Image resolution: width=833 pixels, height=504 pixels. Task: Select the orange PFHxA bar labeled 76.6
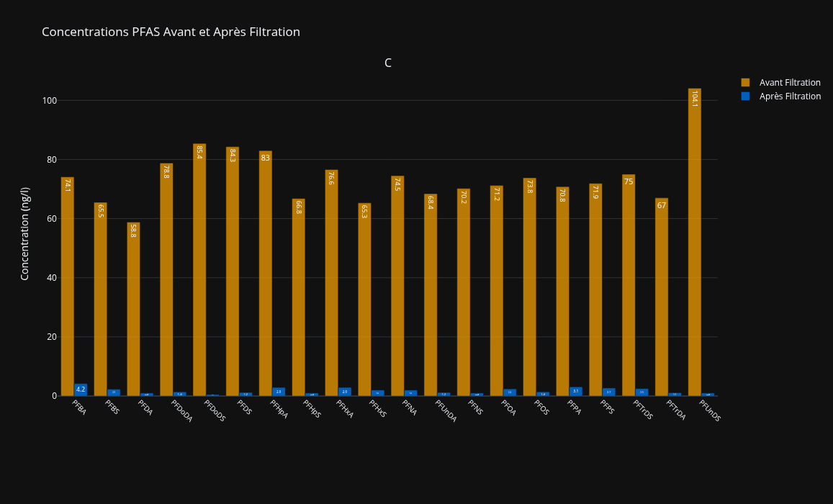click(x=331, y=284)
